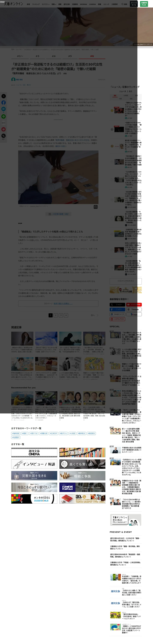Open the TOP breadcrumb link

click(12, 49)
